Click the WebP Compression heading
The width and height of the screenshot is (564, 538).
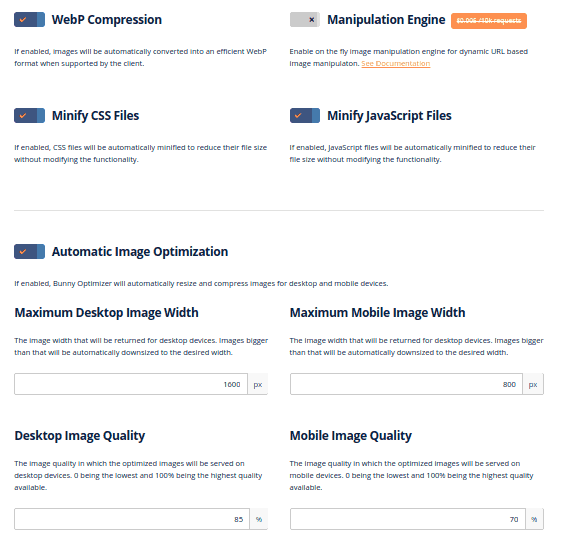point(107,20)
